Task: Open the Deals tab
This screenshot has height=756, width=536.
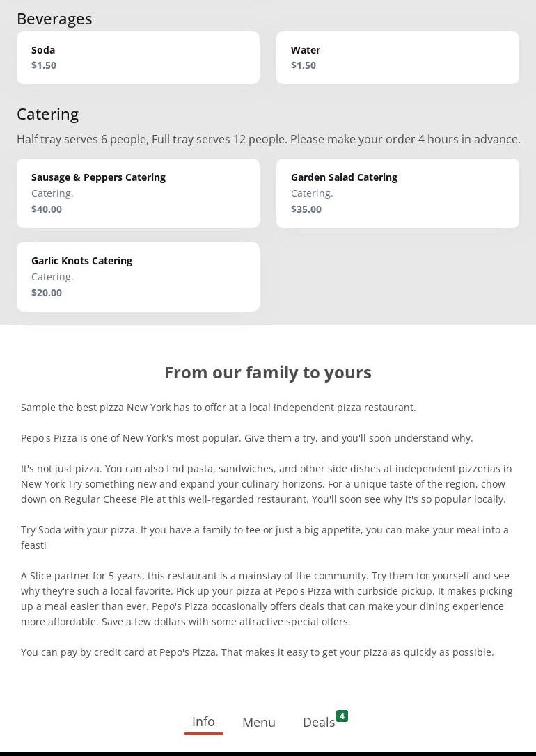Action: coord(319,723)
